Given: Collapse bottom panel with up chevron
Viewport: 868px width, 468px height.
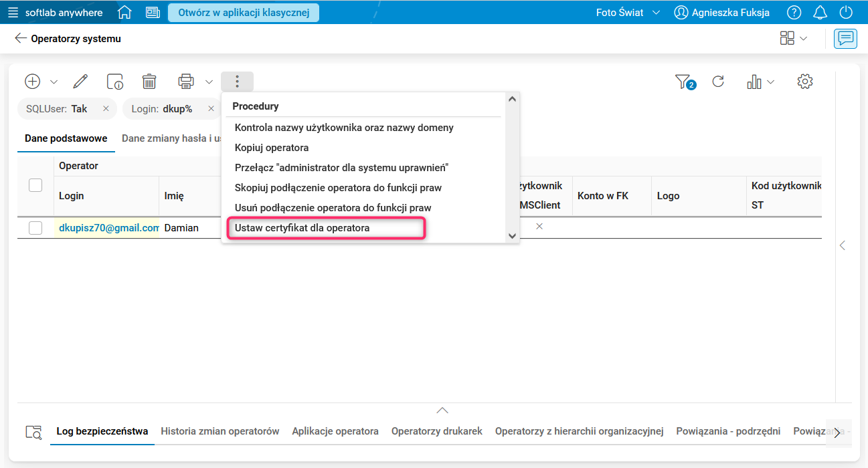Looking at the screenshot, I should click(x=442, y=410).
